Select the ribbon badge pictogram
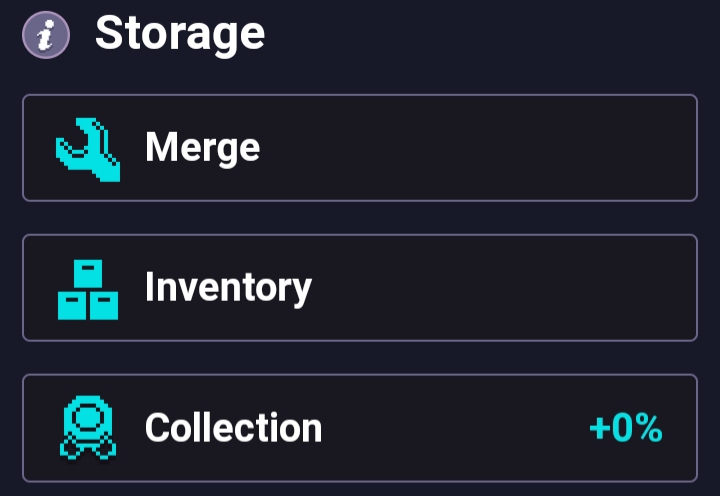This screenshot has height=496, width=720. [88, 428]
